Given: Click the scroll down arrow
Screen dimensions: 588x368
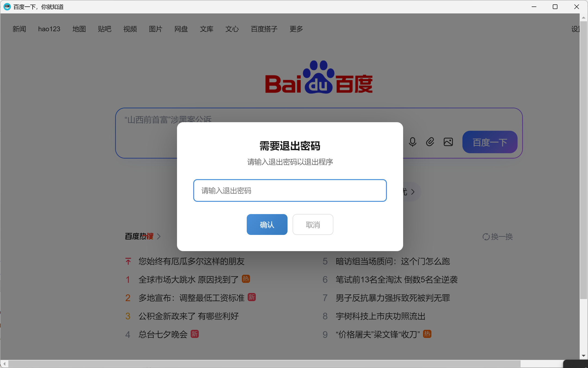Looking at the screenshot, I should (x=583, y=356).
